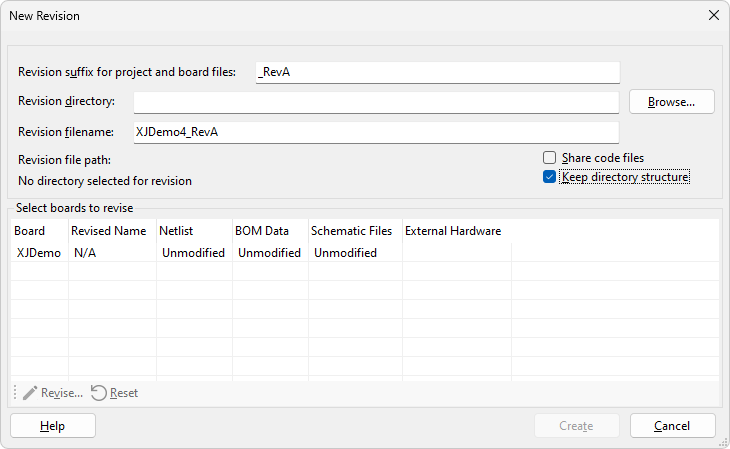Viewport: 730px width, 449px height.
Task: Click the Board column header
Action: pyautogui.click(x=30, y=231)
